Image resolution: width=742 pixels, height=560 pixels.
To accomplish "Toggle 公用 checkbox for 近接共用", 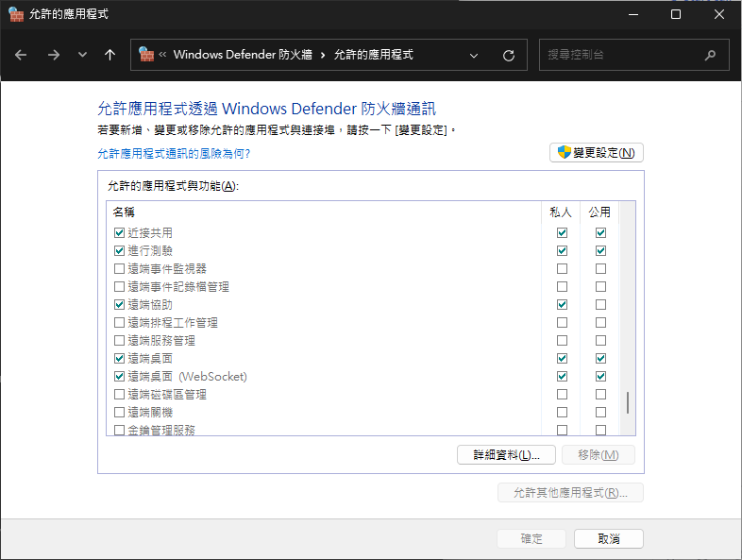I will click(x=601, y=233).
